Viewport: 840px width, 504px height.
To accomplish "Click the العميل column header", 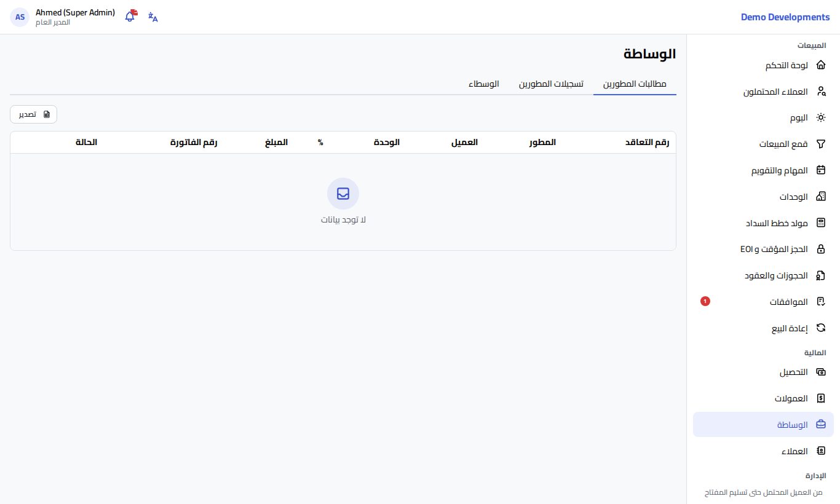I will pyautogui.click(x=464, y=143).
